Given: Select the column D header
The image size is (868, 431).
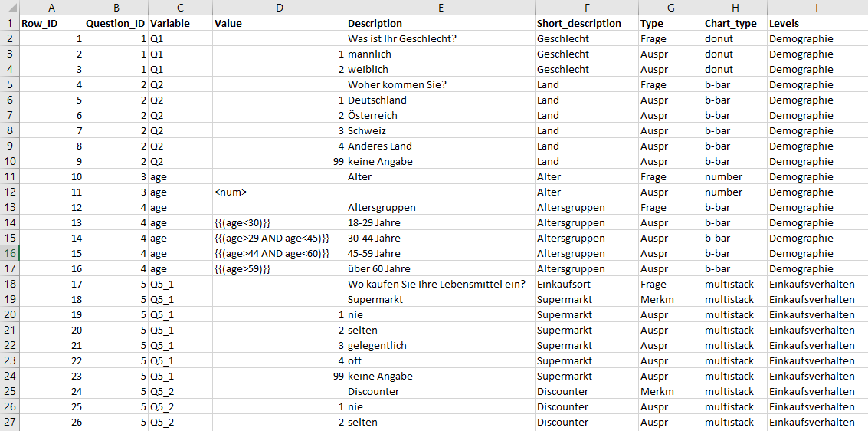Looking at the screenshot, I should [x=278, y=7].
